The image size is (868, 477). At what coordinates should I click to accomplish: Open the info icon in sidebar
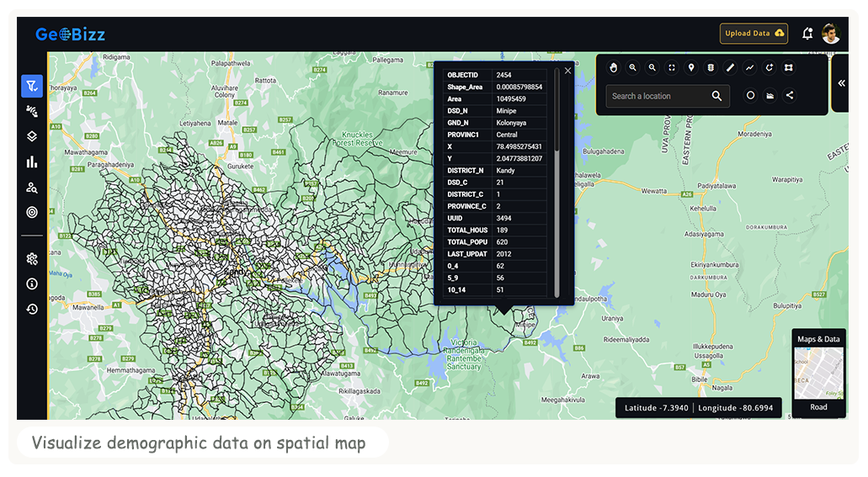[32, 284]
